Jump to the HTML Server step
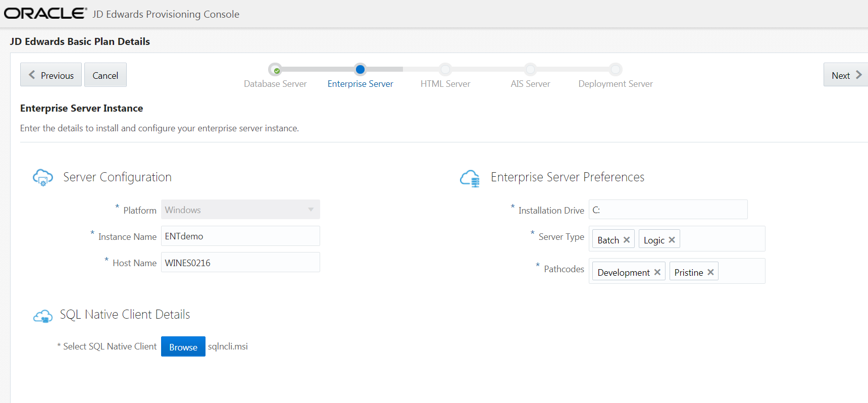This screenshot has height=403, width=868. pyautogui.click(x=445, y=84)
